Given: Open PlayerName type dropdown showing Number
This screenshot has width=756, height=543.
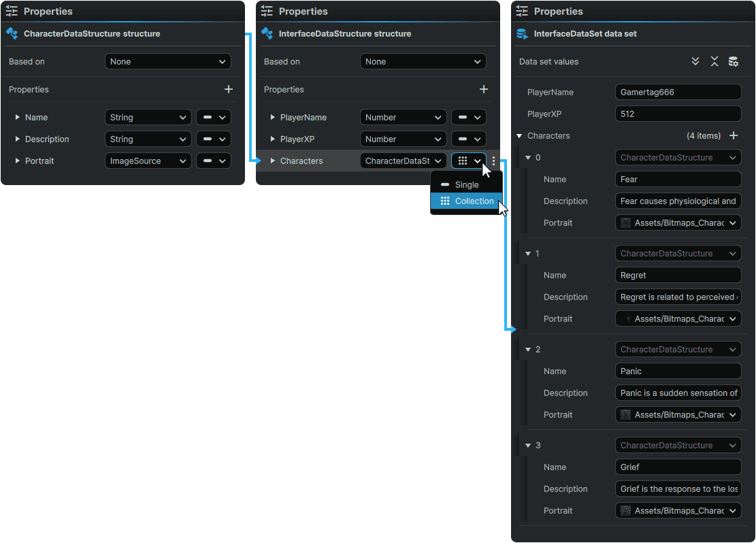Looking at the screenshot, I should pyautogui.click(x=403, y=117).
